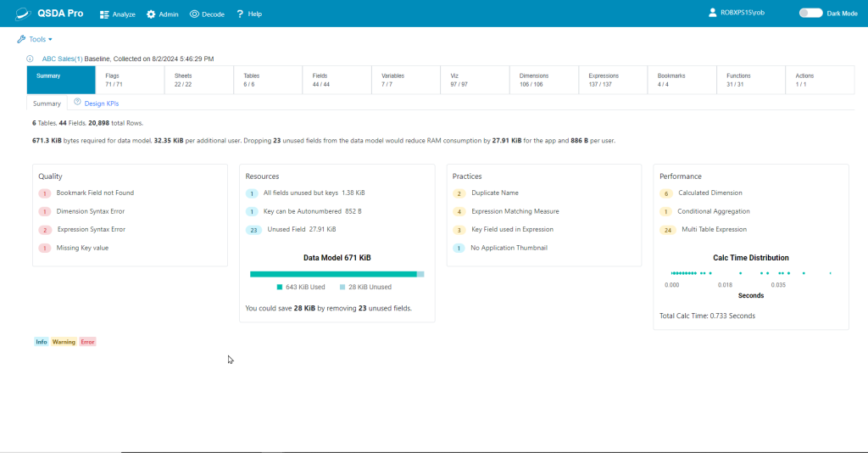
Task: Switch to the Functions tab
Action: click(x=751, y=80)
